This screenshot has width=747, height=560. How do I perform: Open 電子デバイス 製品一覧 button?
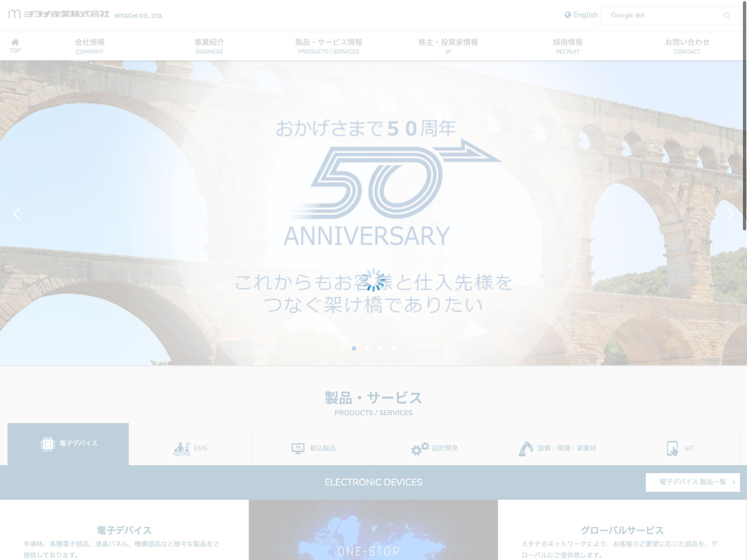[692, 482]
